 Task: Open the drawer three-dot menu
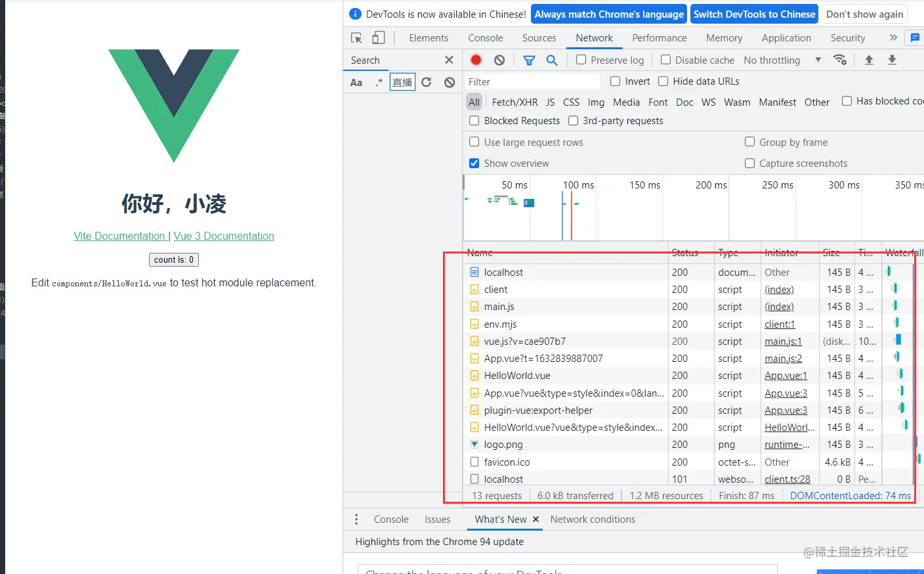click(356, 519)
